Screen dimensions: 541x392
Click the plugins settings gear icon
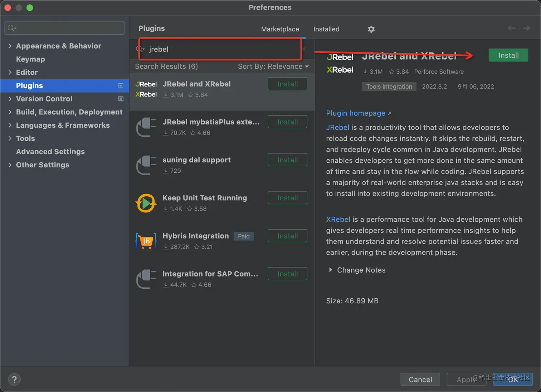pos(371,29)
